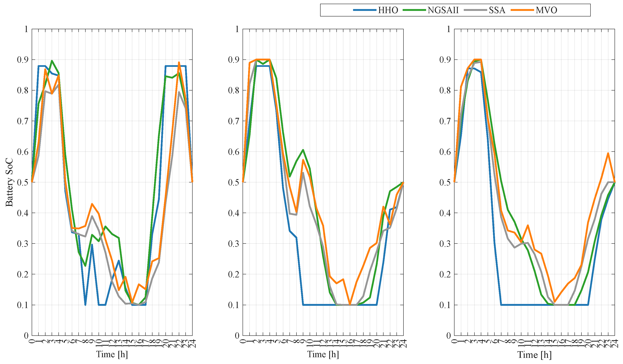Click the 0.5 y-tick label of left plot
623x364 pixels.
22,182
